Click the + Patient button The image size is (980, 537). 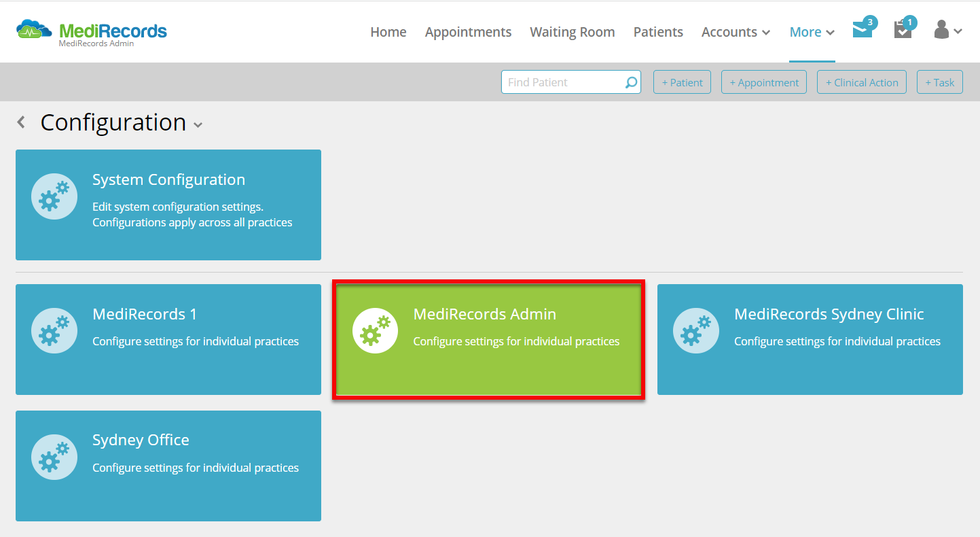(683, 82)
